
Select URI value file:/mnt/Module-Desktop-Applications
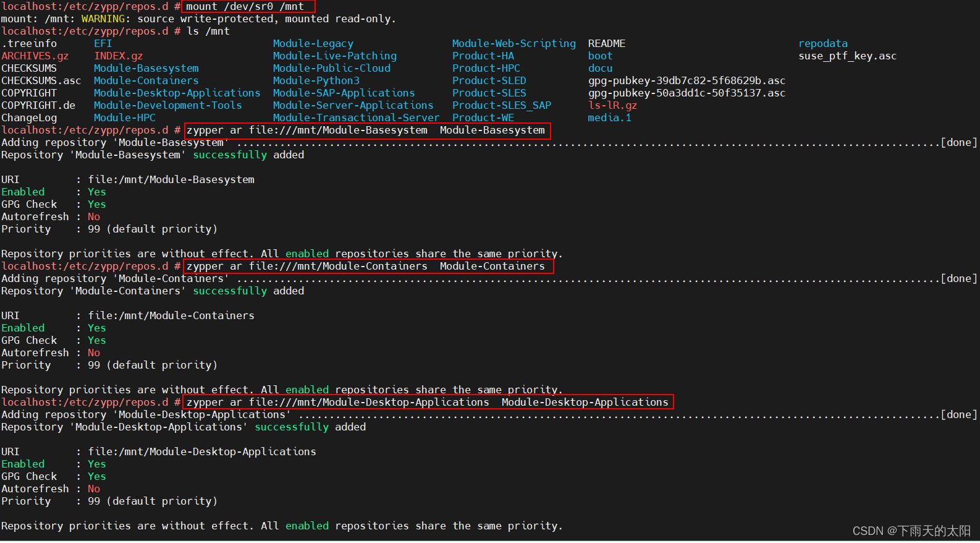202,451
